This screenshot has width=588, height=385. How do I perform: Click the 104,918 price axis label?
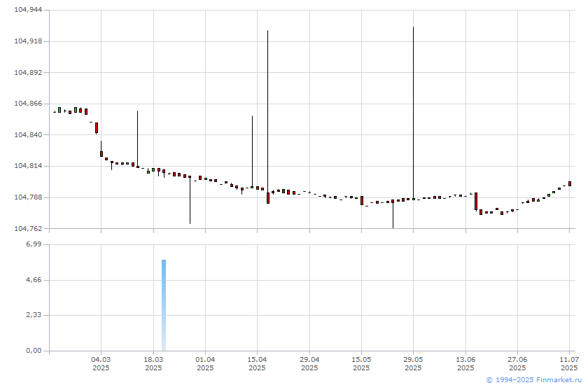tap(27, 41)
